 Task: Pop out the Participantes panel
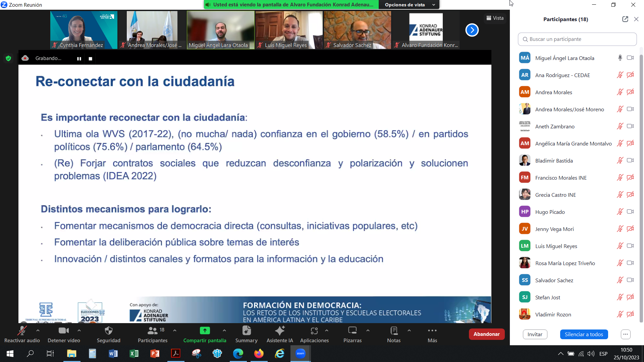625,19
